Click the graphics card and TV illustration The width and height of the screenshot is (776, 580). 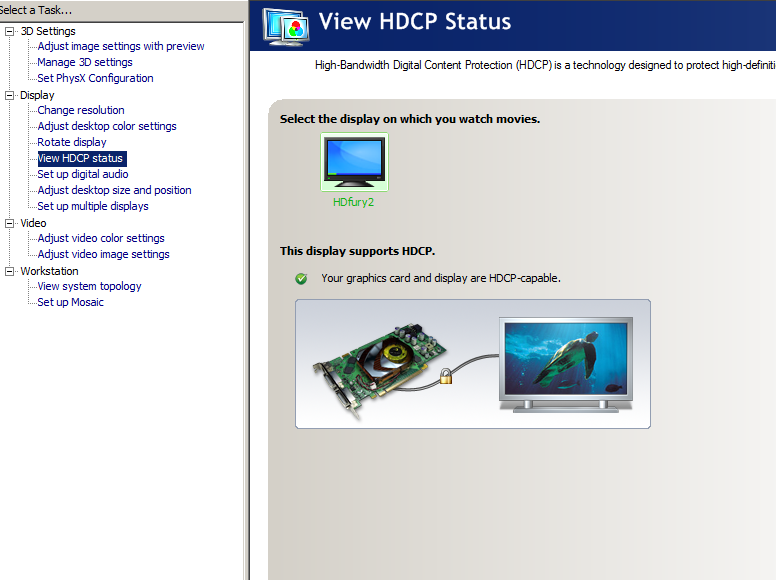472,364
